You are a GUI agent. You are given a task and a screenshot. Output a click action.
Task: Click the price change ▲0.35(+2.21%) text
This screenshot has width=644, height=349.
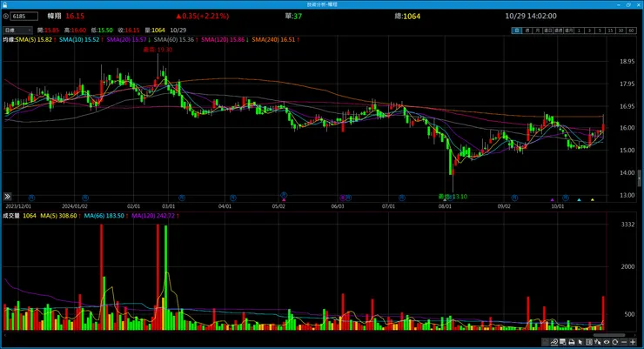(203, 16)
